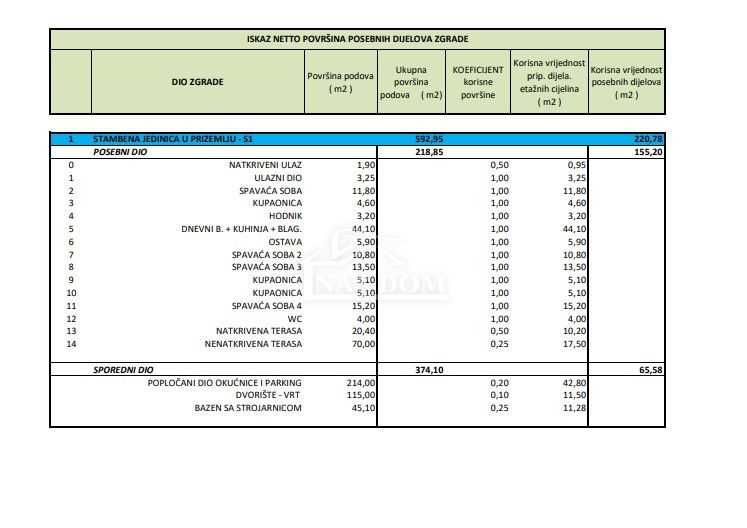Click the 1,90 floor area value
Viewport: 747px width, 528px height.
(x=366, y=165)
